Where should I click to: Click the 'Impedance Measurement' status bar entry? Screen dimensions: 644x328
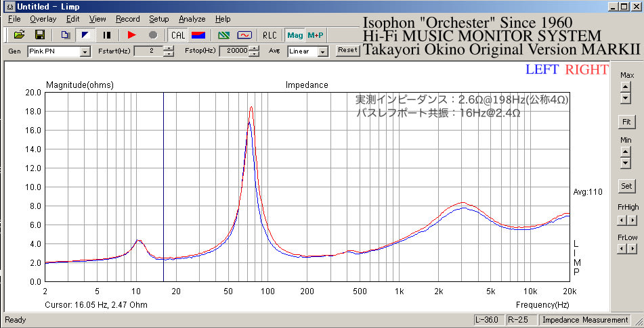585,320
